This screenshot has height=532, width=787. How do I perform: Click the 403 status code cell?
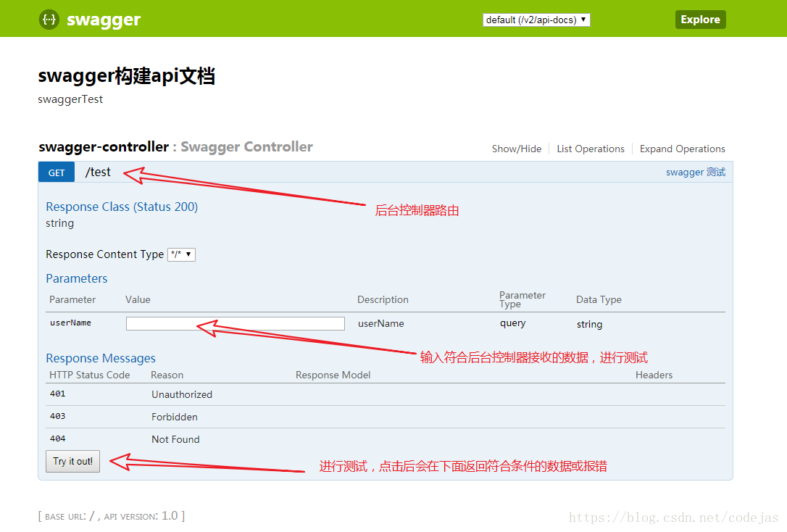[58, 416]
